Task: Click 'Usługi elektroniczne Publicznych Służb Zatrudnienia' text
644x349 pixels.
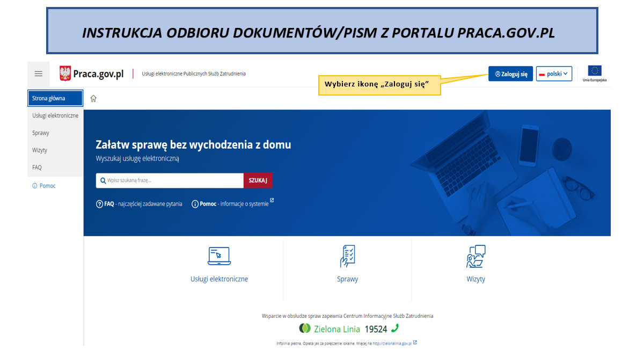Action: pos(194,74)
